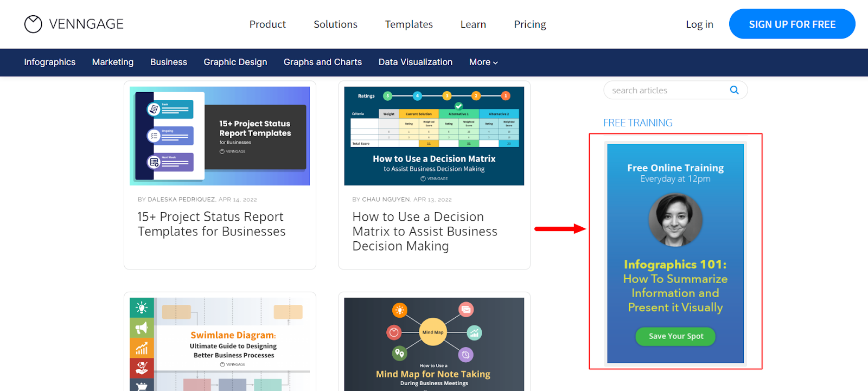Screen dimensions: 868x391
Task: Click the Venngage clock logo icon
Action: pyautogui.click(x=33, y=24)
